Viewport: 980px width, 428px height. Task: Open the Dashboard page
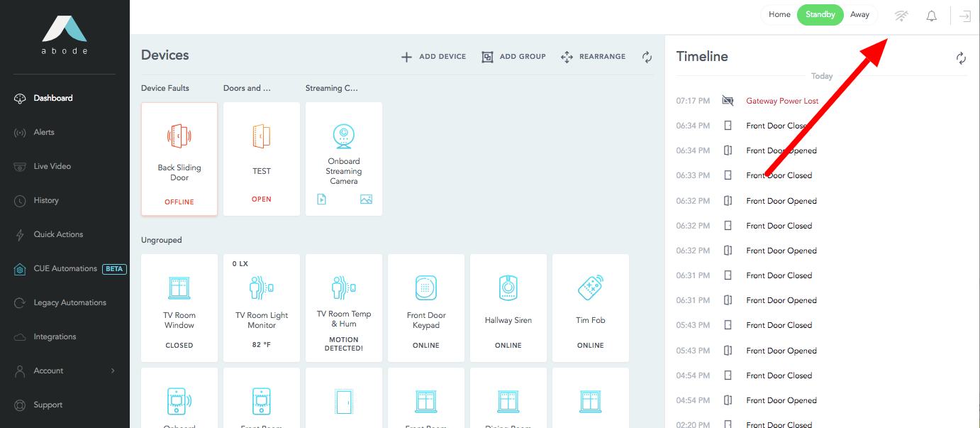(53, 98)
